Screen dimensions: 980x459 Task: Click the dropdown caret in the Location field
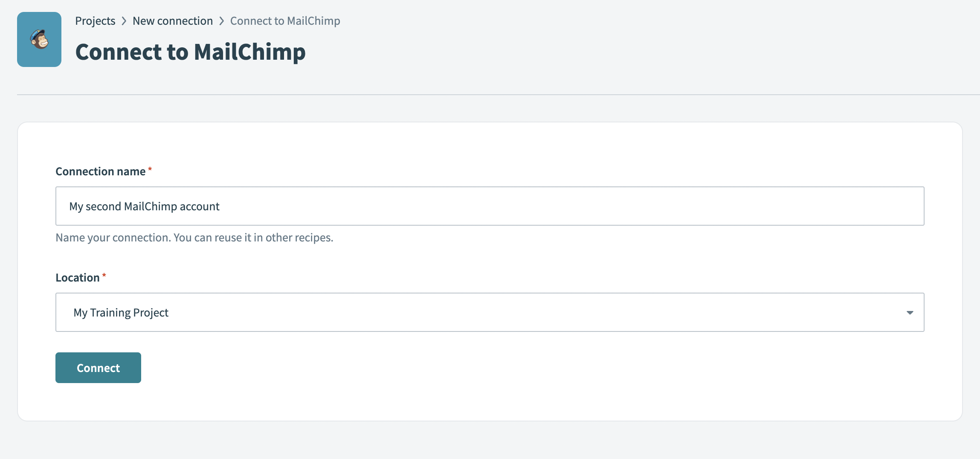click(910, 312)
